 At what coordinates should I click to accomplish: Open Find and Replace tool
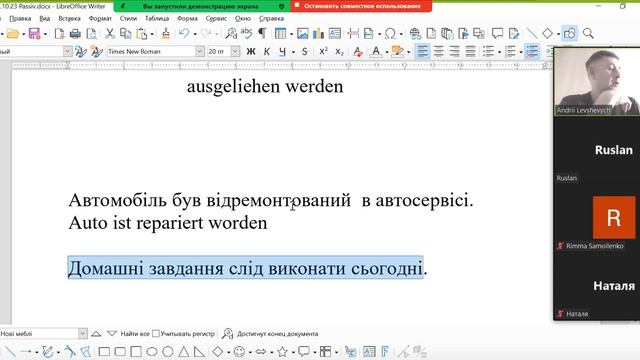231,33
